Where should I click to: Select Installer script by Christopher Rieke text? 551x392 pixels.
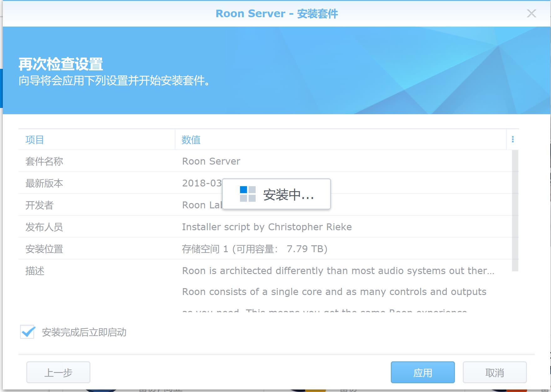[267, 227]
